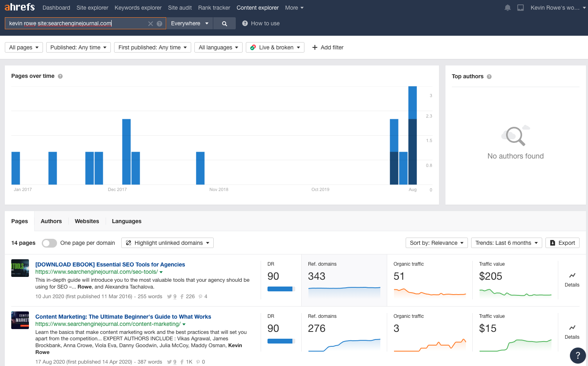This screenshot has width=588, height=366.
Task: Run the search with the magnifier button
Action: click(225, 24)
